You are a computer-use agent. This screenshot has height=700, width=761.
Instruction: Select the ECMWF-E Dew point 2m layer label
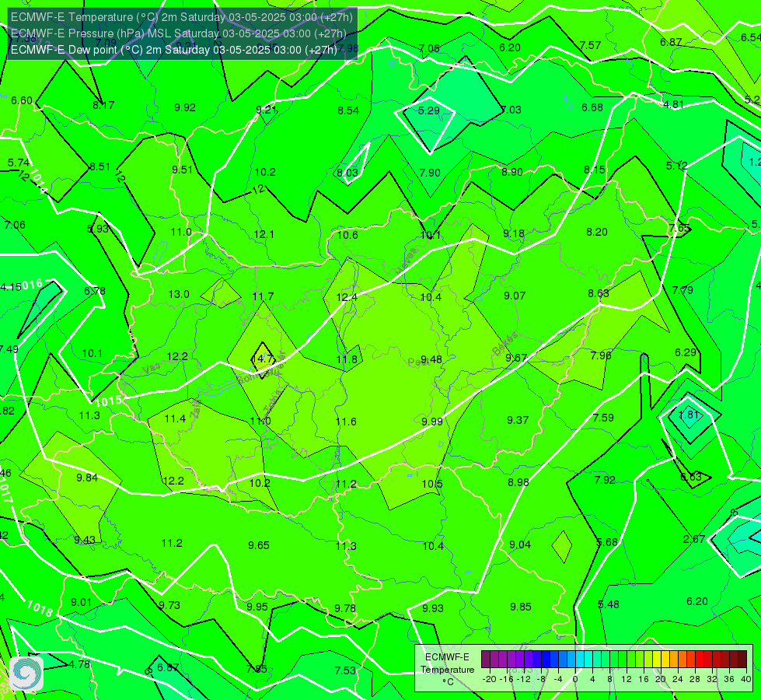coord(174,50)
